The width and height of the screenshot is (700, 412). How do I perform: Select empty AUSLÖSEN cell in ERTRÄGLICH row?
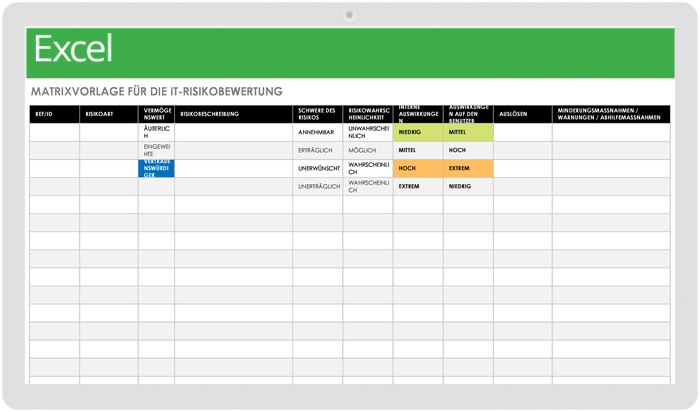click(523, 150)
